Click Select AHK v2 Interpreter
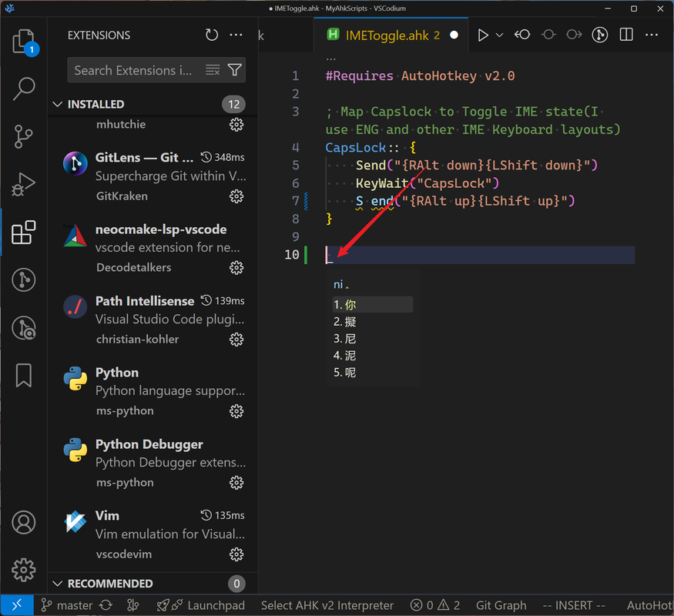The width and height of the screenshot is (674, 616). coord(327,605)
